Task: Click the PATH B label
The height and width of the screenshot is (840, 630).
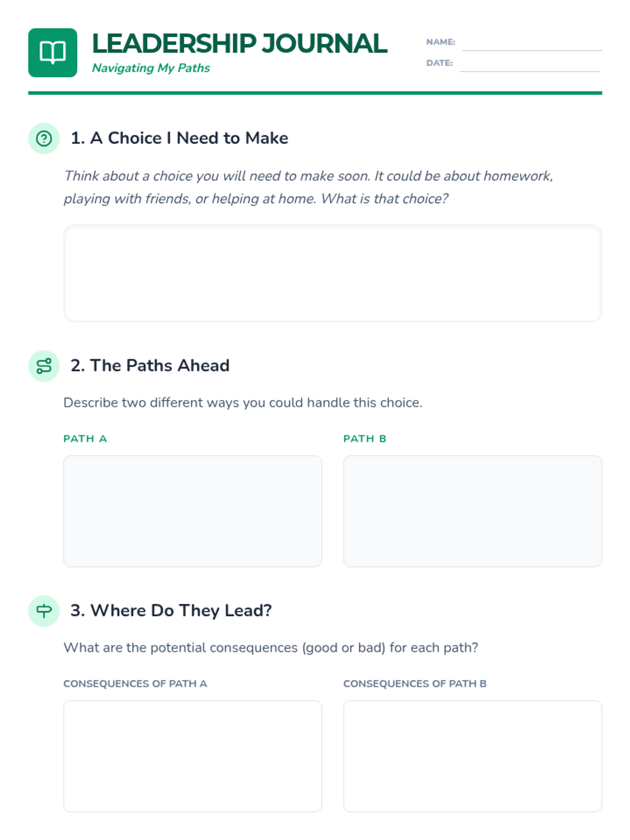Action: tap(365, 439)
